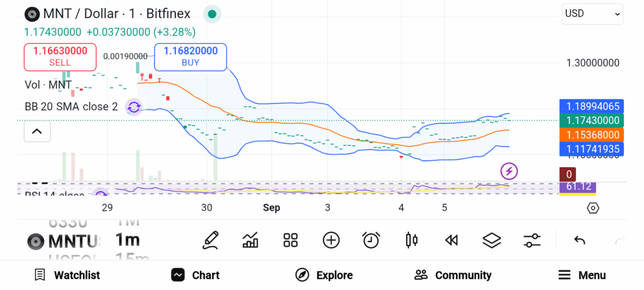Open object tree layers icon
This screenshot has width=644, height=290.
pyautogui.click(x=492, y=240)
